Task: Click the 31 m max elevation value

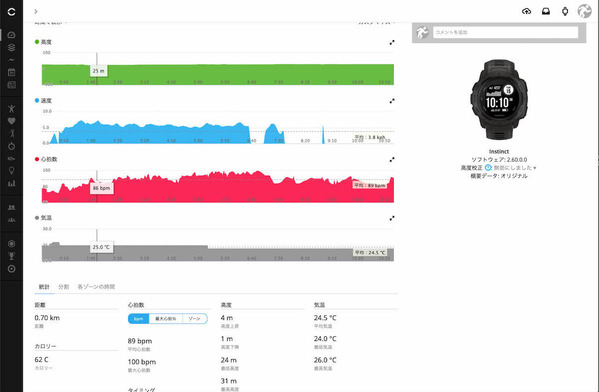Action: tap(228, 381)
